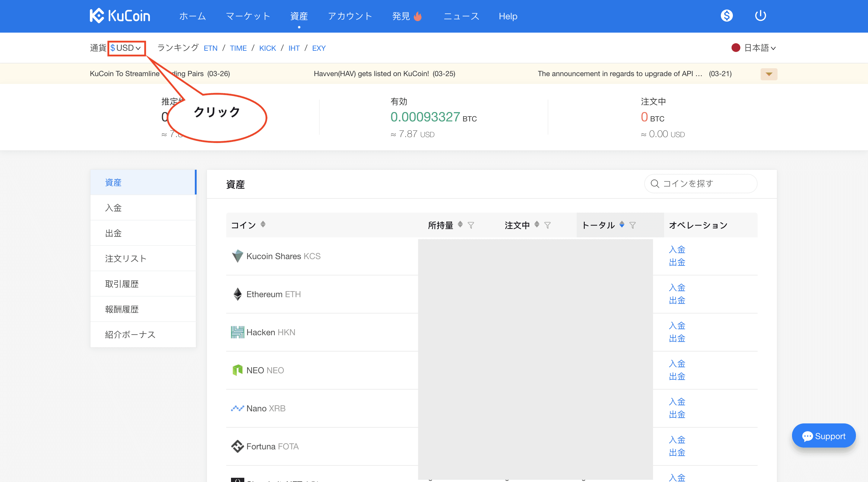Click the dollar currency icon in header

click(727, 16)
